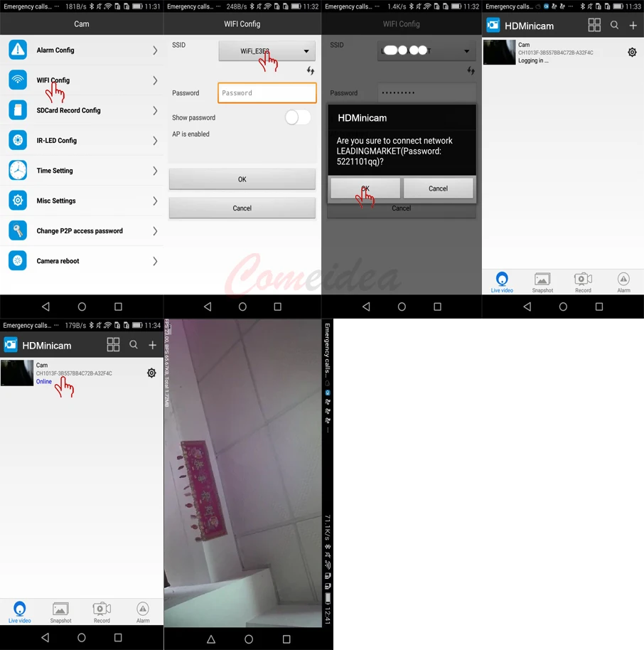
Task: Click search icon on the screen with Cam Online
Action: point(134,344)
